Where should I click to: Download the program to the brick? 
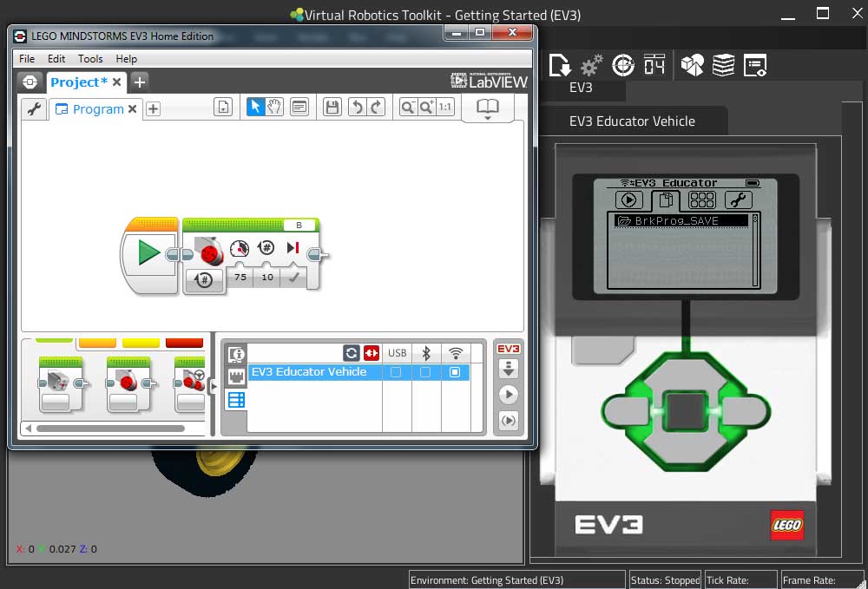(508, 369)
